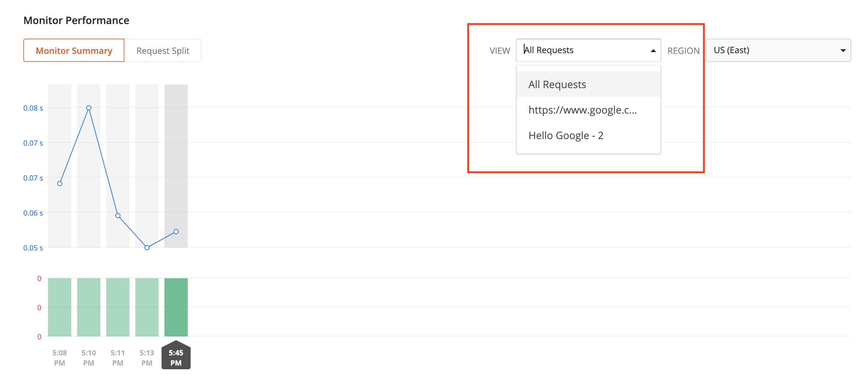Collapse the VIEW dropdown arrow

click(652, 50)
